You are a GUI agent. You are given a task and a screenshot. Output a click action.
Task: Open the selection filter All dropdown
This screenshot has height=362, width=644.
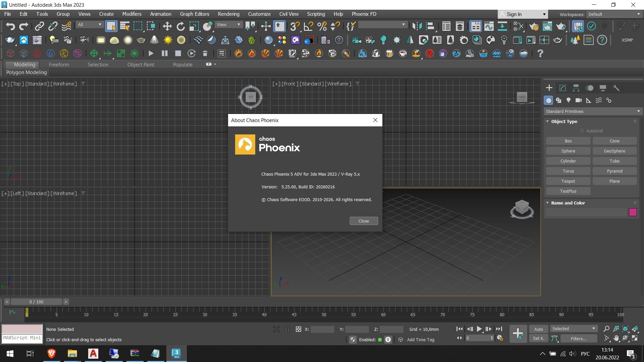tap(89, 24)
